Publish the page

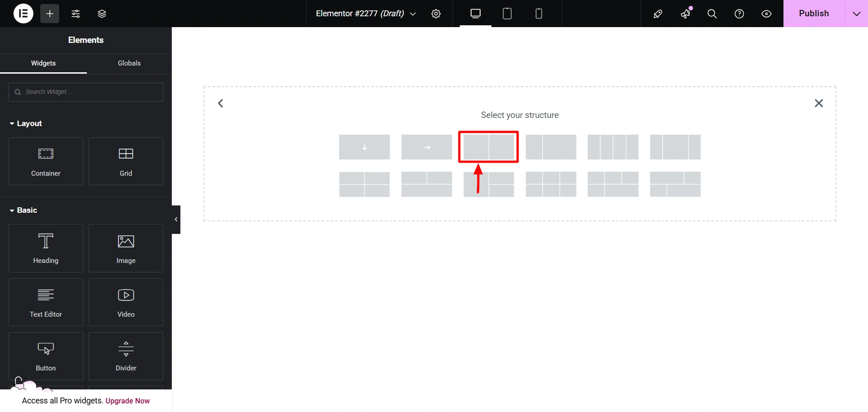(x=814, y=14)
